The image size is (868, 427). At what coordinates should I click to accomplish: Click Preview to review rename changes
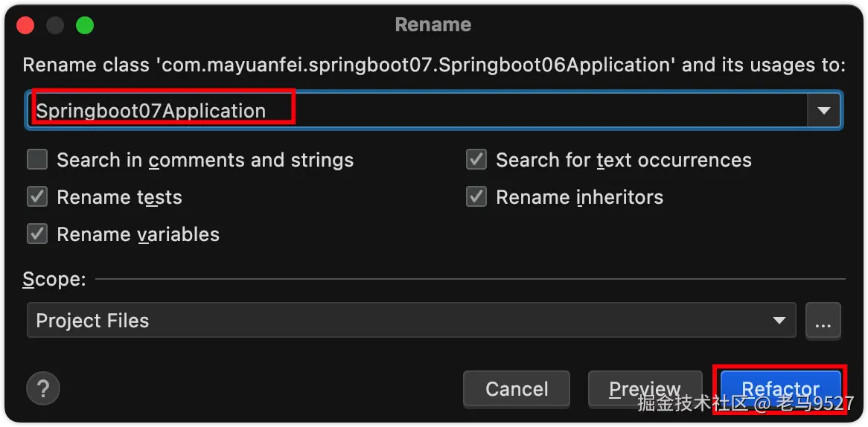(645, 389)
